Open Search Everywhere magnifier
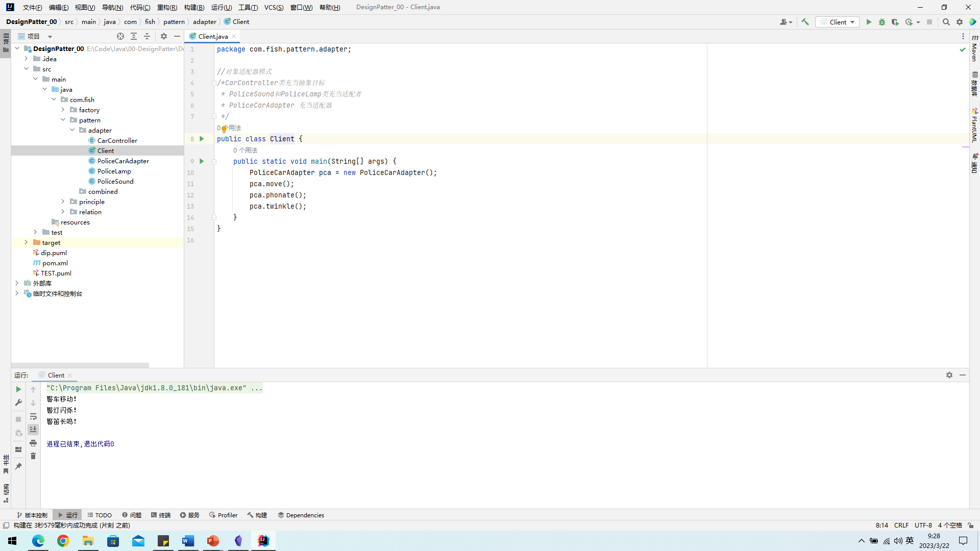The image size is (980, 551). (x=946, y=22)
